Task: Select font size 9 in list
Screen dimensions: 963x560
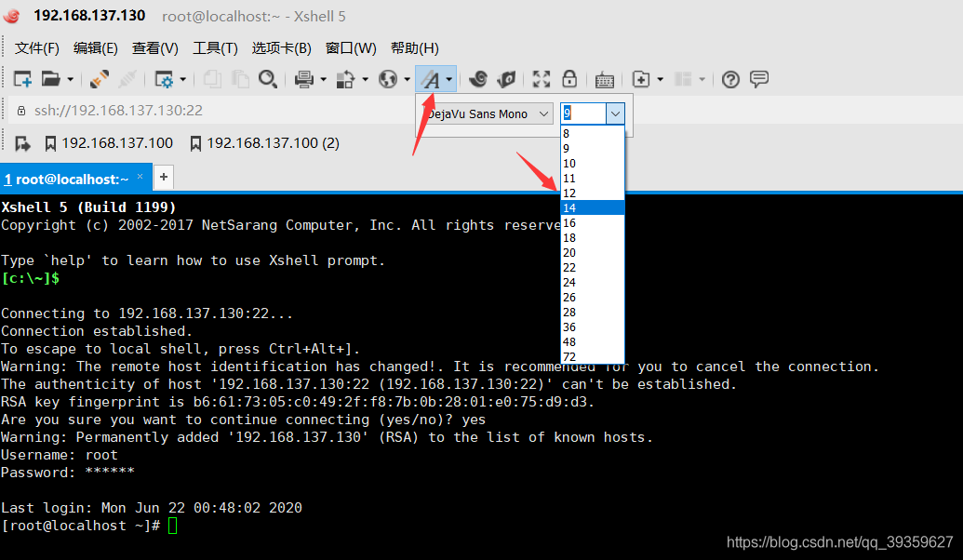Action: pos(592,148)
